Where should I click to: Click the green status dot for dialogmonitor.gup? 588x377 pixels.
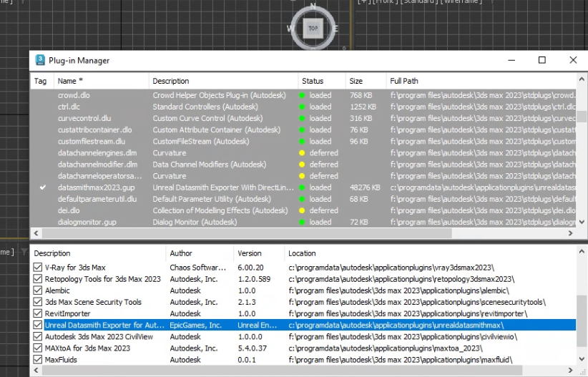coord(301,222)
